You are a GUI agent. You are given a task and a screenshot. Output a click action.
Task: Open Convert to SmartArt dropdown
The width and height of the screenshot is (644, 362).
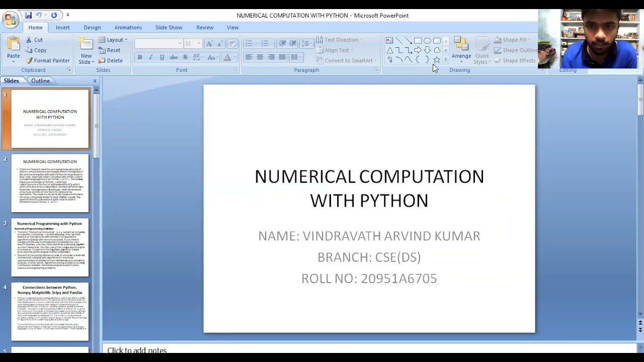click(x=347, y=60)
